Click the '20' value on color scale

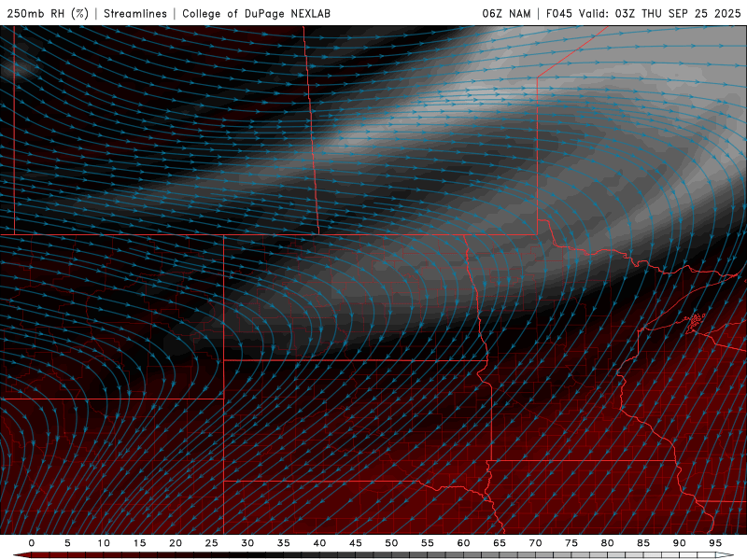point(176,543)
